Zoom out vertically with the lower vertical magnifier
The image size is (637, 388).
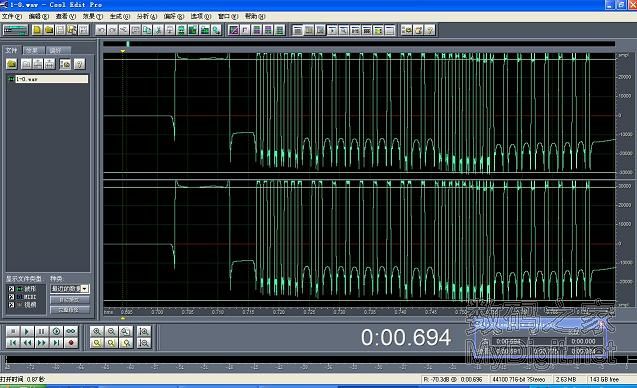(143, 343)
